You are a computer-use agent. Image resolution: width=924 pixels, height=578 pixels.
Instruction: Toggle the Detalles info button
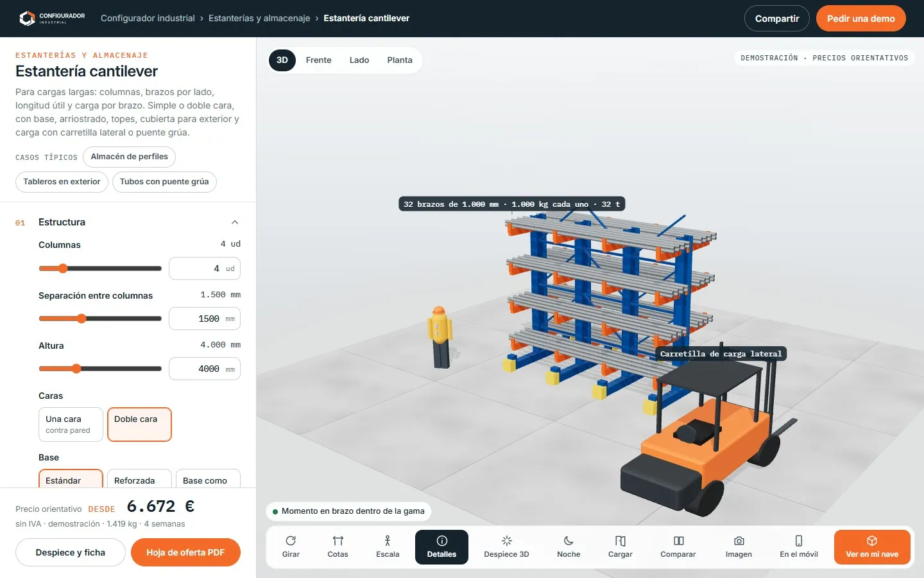coord(441,547)
